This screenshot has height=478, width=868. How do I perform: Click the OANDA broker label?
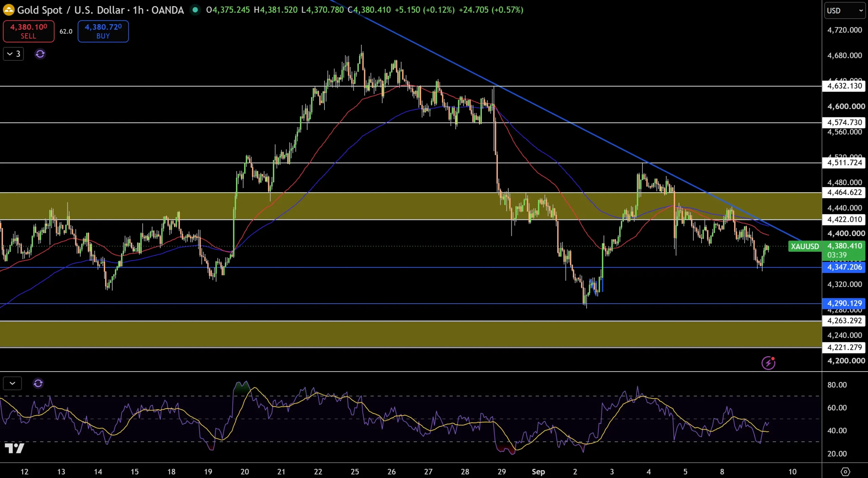click(167, 10)
